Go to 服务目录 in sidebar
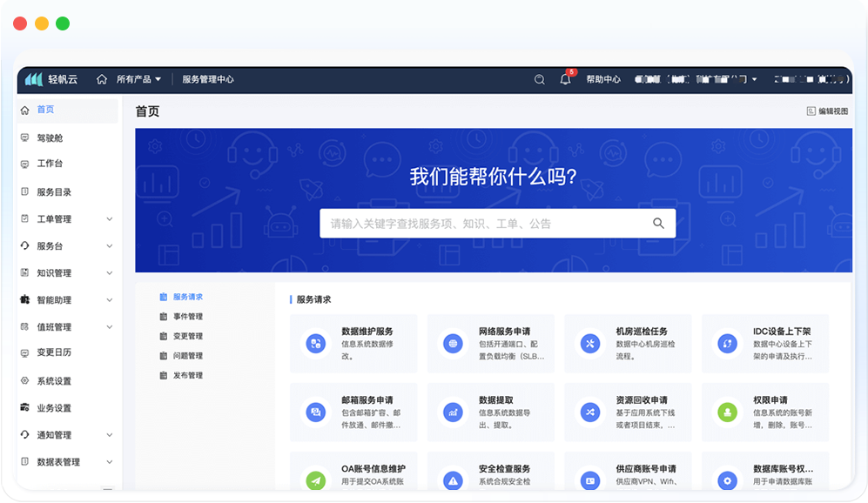 point(54,192)
